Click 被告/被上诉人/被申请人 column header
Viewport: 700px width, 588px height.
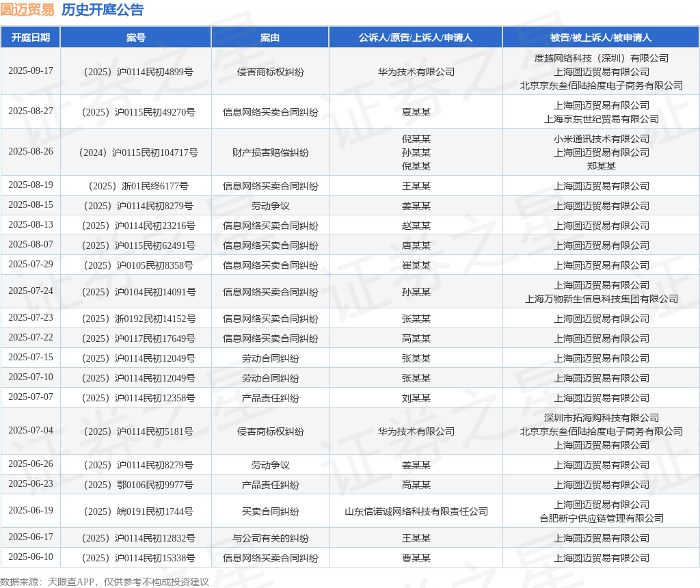click(x=601, y=38)
